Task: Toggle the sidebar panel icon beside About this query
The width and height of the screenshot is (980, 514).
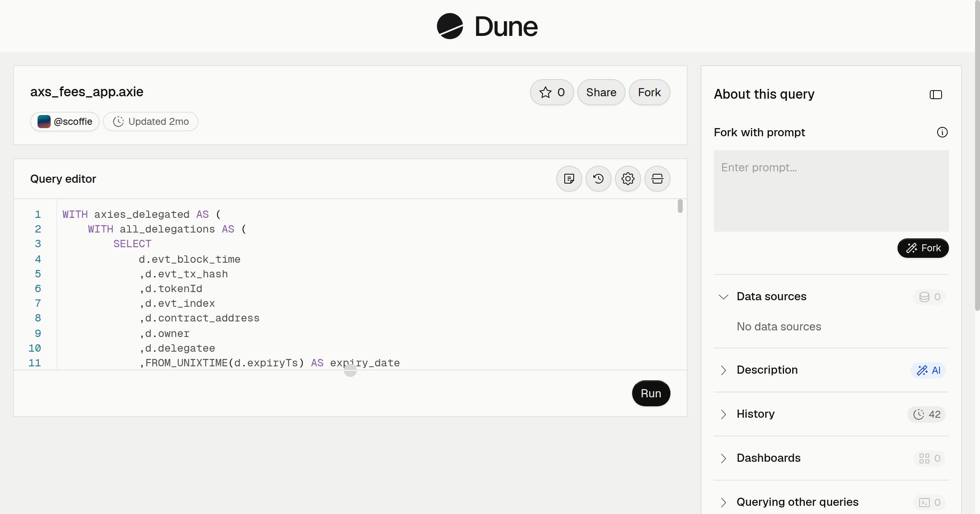Action: (935, 95)
